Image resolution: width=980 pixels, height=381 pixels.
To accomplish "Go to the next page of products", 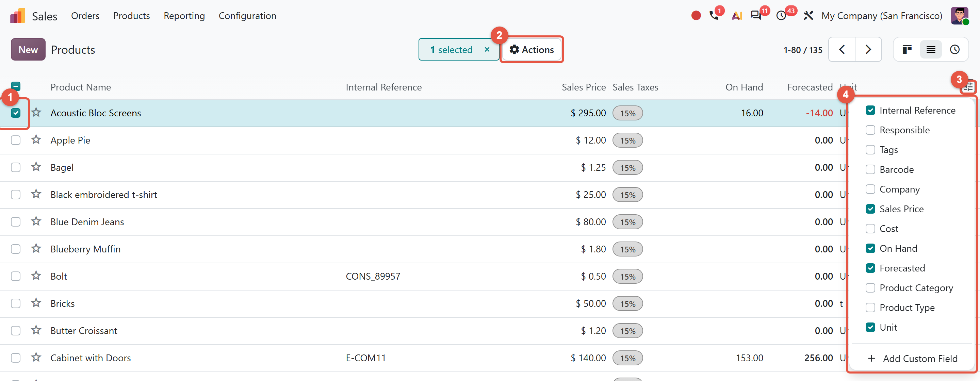I will pos(868,49).
